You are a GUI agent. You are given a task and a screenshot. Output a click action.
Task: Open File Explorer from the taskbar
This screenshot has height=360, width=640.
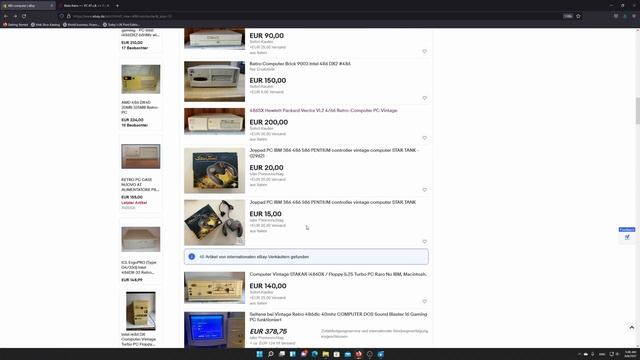pyautogui.click(x=325, y=354)
